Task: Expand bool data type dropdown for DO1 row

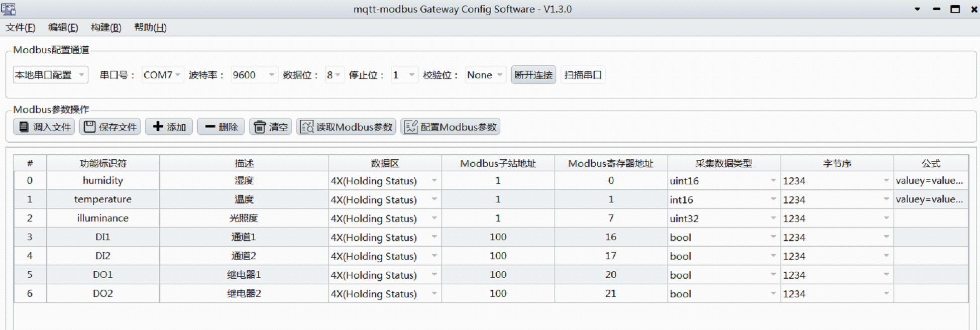Action: [774, 275]
